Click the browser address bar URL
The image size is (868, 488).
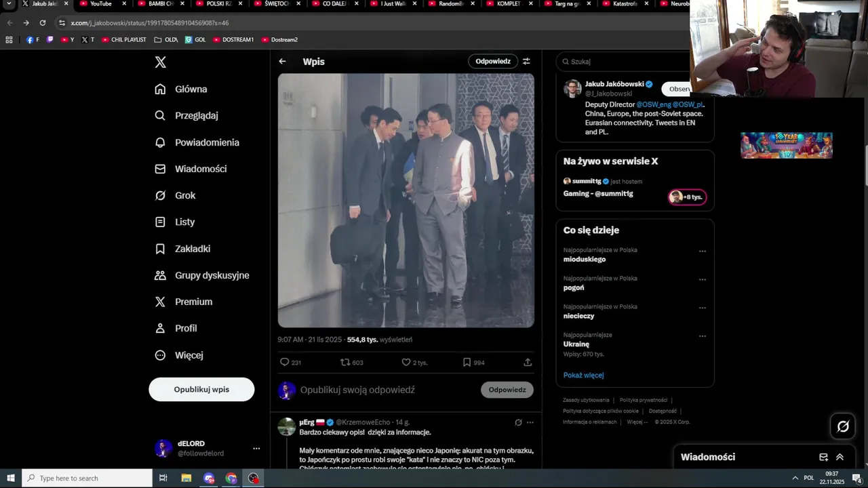pyautogui.click(x=150, y=23)
